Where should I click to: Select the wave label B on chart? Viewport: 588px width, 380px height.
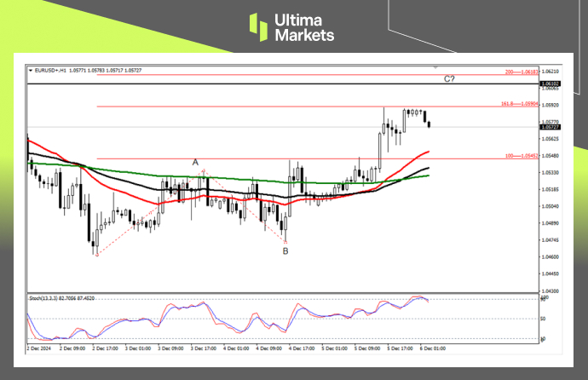click(x=285, y=250)
